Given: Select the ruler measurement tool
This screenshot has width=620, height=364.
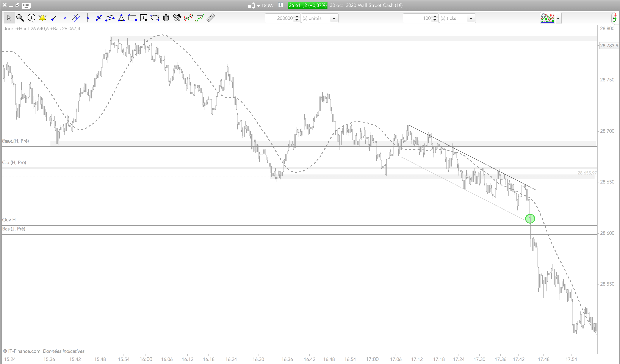Looking at the screenshot, I should coord(211,18).
